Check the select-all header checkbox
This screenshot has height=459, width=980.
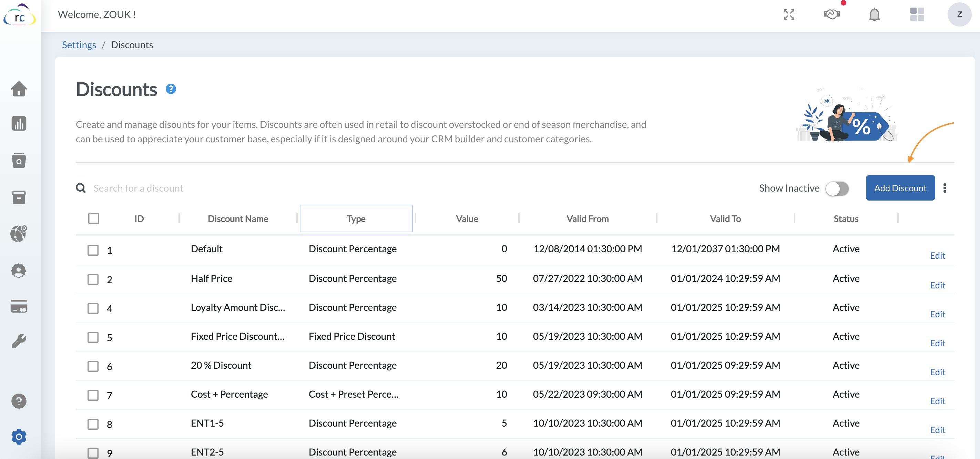coord(94,218)
